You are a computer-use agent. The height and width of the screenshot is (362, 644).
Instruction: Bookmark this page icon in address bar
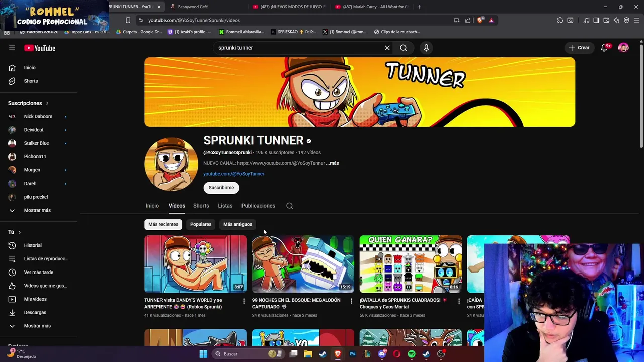(128, 20)
